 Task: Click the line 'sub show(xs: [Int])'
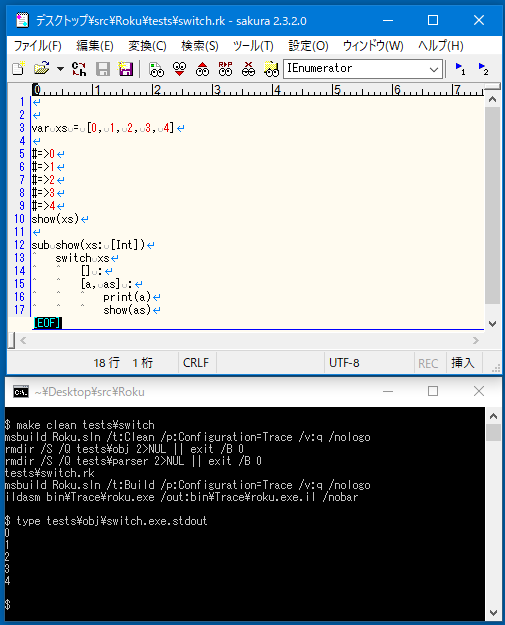tap(88, 245)
